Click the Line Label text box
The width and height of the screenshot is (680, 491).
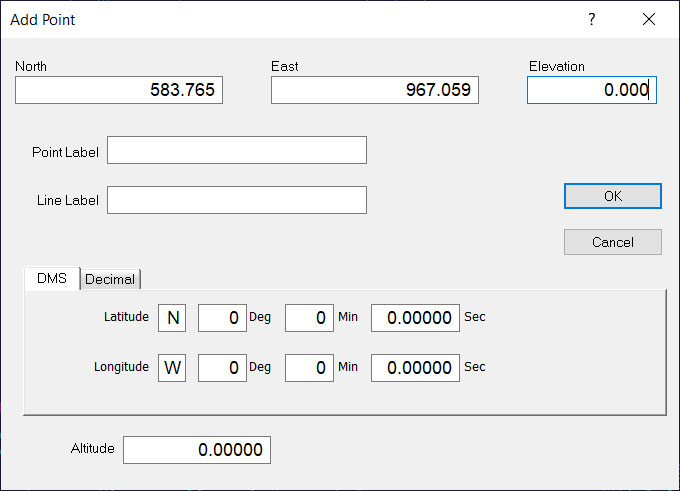click(237, 200)
